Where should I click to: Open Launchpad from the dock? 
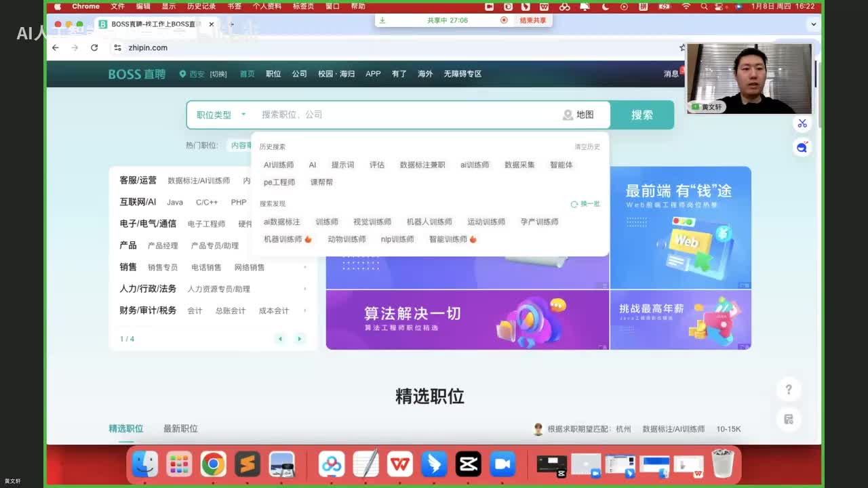(x=179, y=464)
